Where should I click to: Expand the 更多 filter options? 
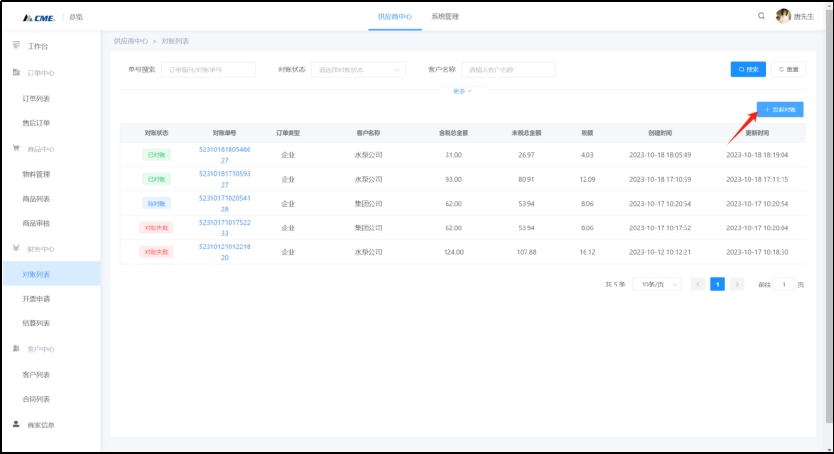coord(462,91)
